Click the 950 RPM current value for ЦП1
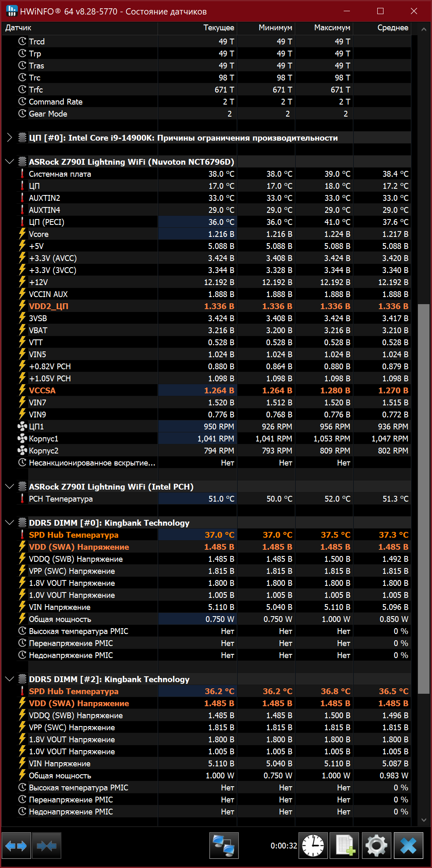 click(x=219, y=427)
